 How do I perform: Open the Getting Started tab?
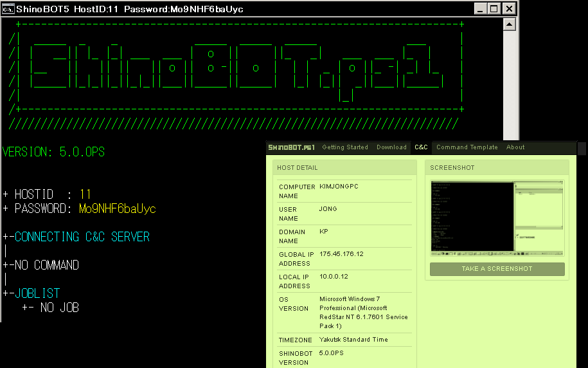click(x=345, y=147)
